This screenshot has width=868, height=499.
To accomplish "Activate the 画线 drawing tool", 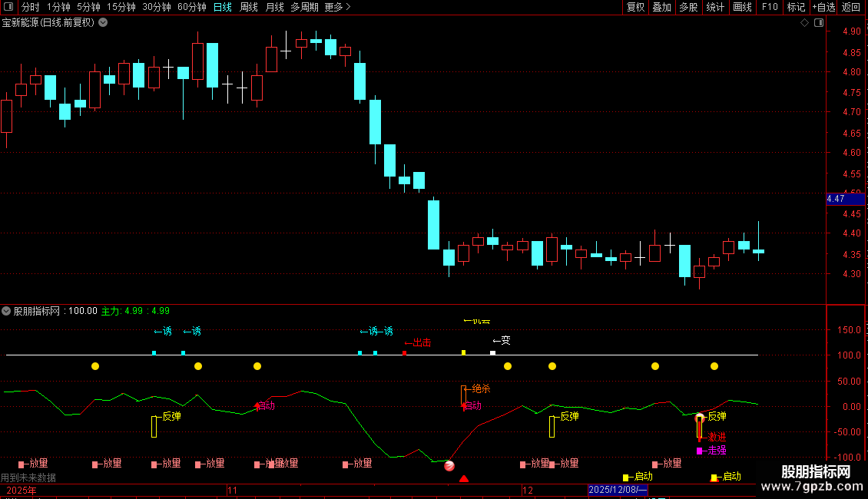I will [x=742, y=7].
